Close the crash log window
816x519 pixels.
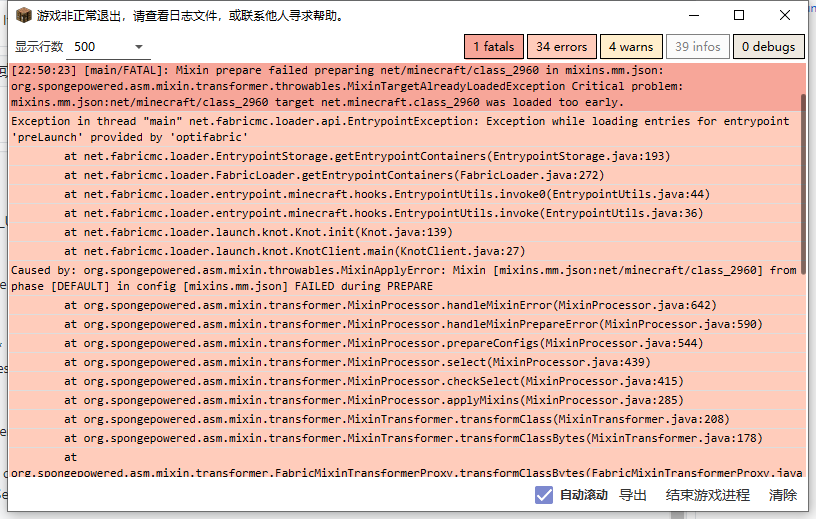coord(785,16)
